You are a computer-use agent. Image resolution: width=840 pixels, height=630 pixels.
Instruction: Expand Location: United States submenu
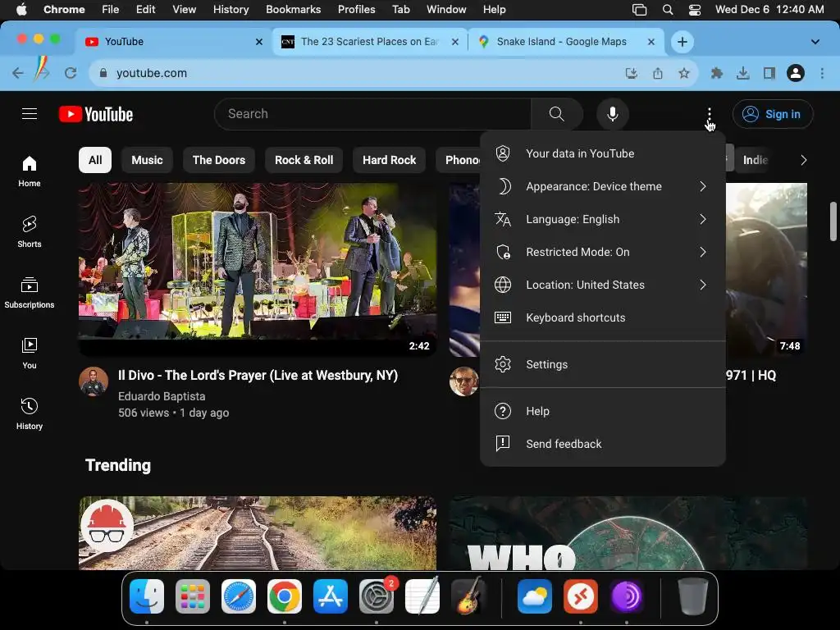603,285
